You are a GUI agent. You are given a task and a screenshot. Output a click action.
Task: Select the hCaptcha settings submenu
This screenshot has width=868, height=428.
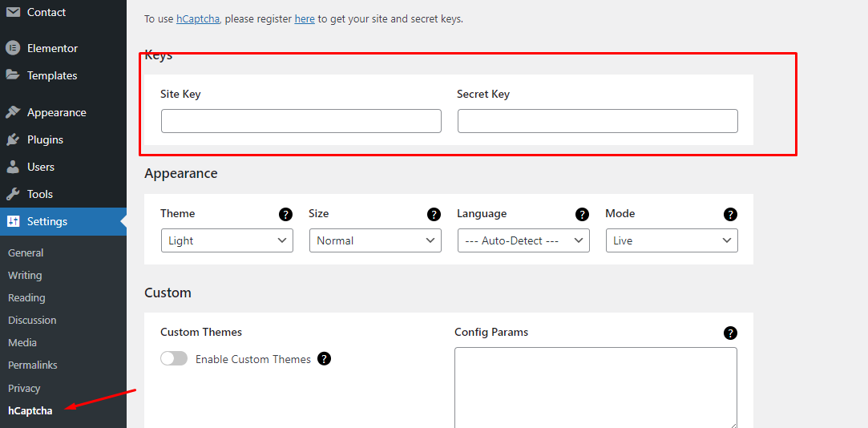30,411
